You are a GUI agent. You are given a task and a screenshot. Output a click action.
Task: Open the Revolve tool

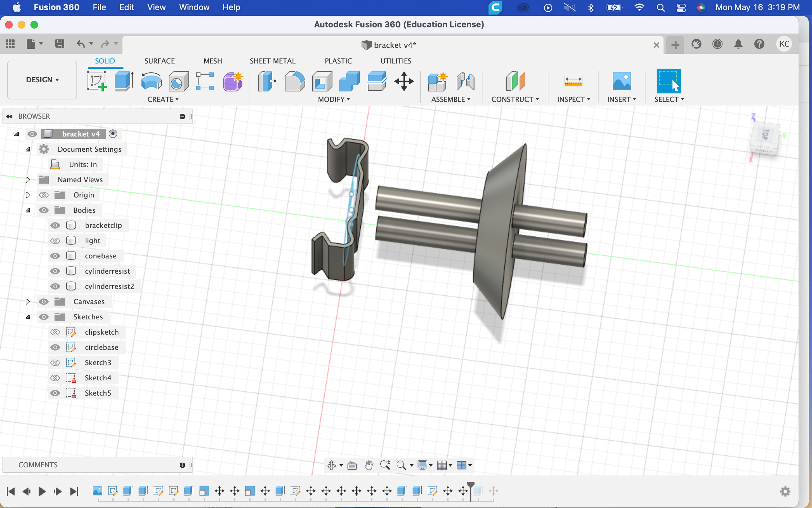[151, 81]
